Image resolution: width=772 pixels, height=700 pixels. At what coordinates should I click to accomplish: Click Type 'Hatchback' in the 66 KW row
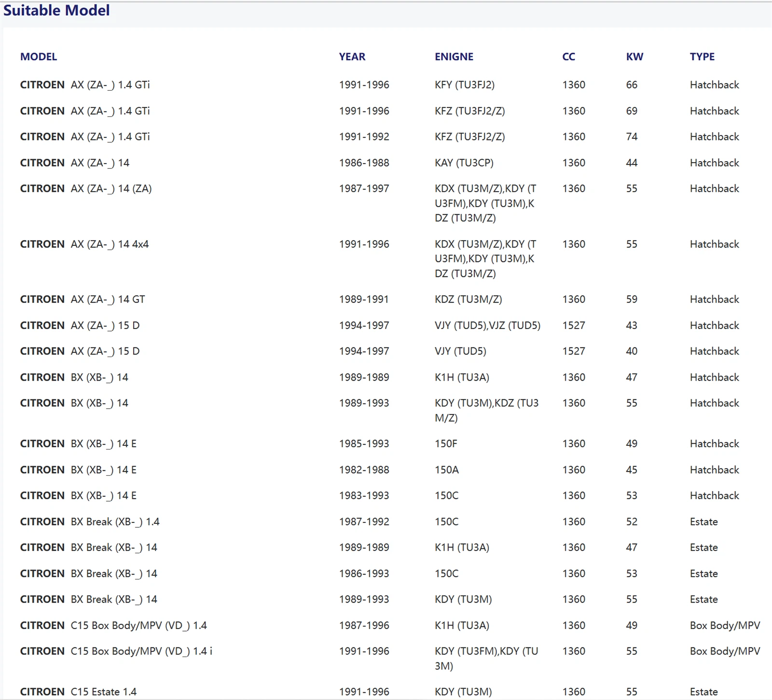pyautogui.click(x=714, y=85)
